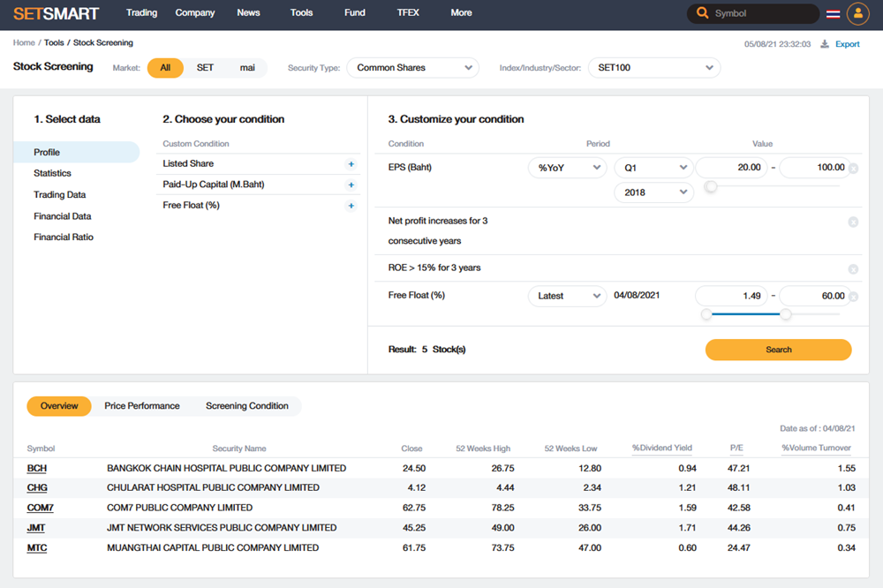Click the Free Float slider upper handle
The width and height of the screenshot is (883, 588).
(x=786, y=314)
